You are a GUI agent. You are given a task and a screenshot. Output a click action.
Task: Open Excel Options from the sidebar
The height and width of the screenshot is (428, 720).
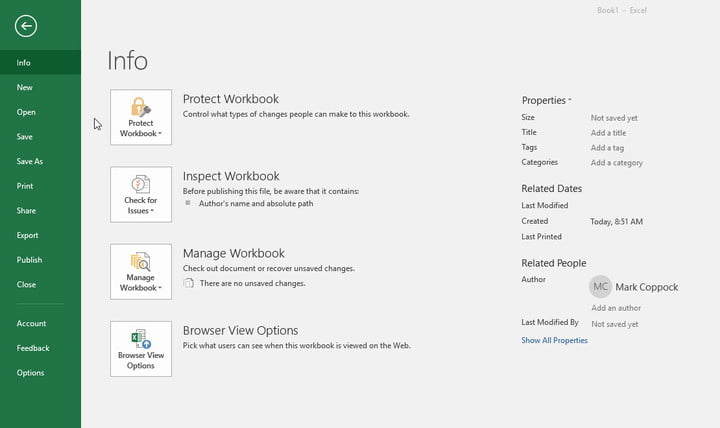click(x=30, y=373)
